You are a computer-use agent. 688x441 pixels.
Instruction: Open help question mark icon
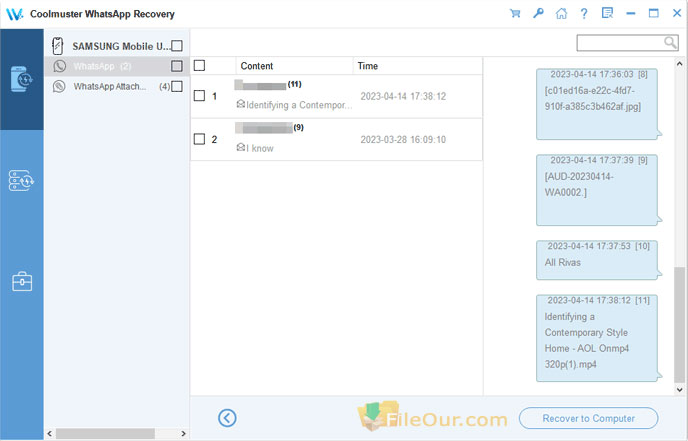tap(584, 14)
